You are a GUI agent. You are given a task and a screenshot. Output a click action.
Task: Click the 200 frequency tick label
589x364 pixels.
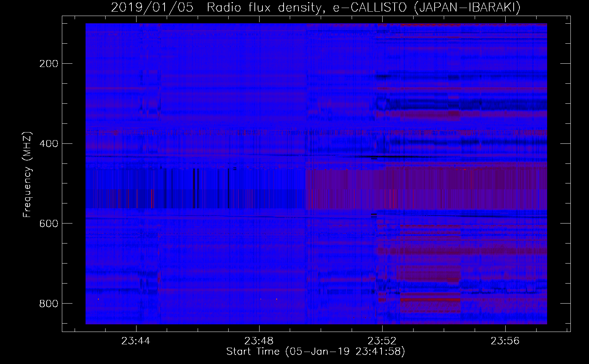[49, 64]
